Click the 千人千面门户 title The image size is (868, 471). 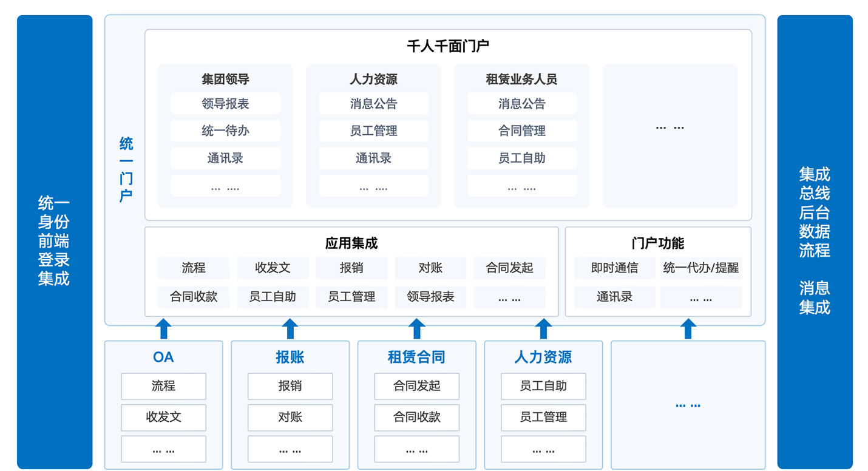click(448, 46)
